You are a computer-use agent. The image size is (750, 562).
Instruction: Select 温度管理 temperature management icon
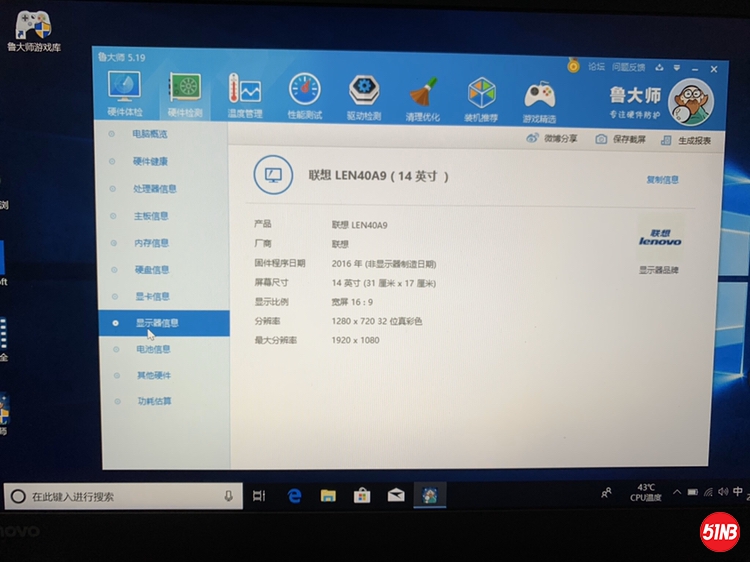(244, 94)
